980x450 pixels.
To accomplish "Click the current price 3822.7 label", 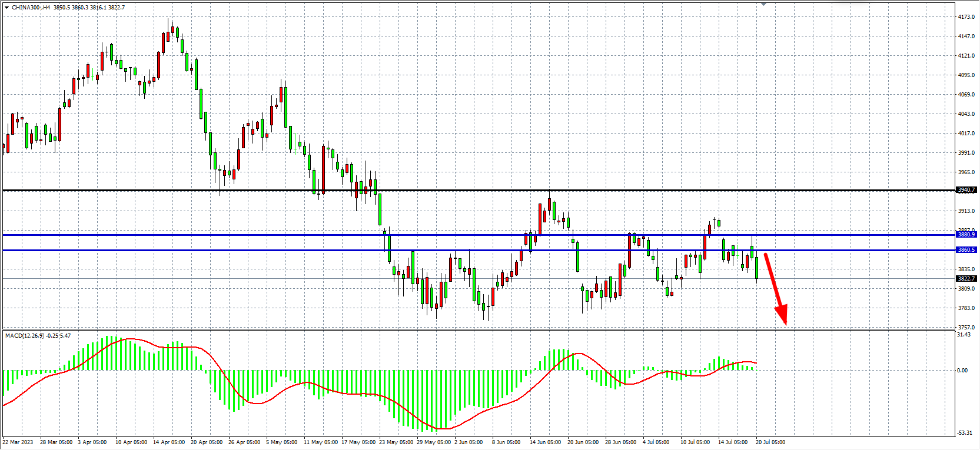I will (966, 279).
